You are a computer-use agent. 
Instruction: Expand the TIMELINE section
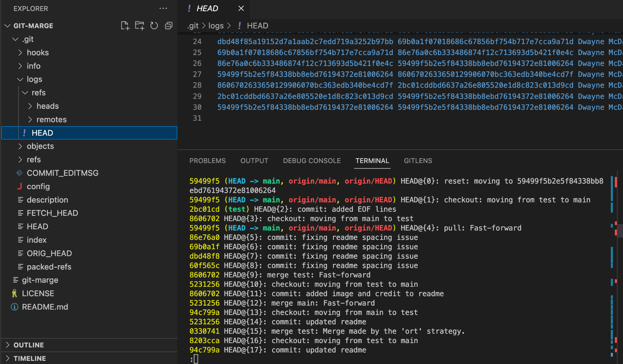click(x=30, y=358)
